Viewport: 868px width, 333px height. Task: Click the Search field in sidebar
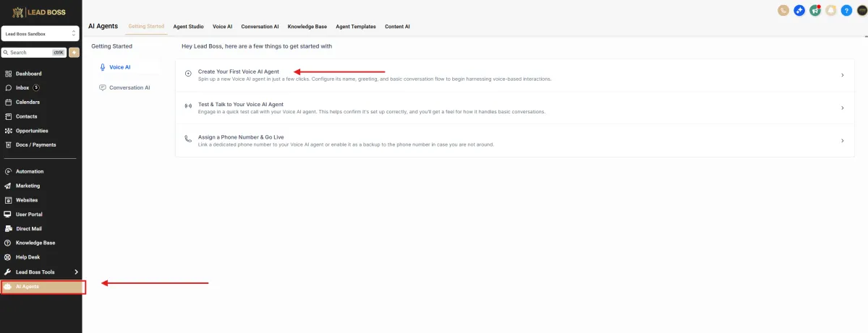click(34, 53)
